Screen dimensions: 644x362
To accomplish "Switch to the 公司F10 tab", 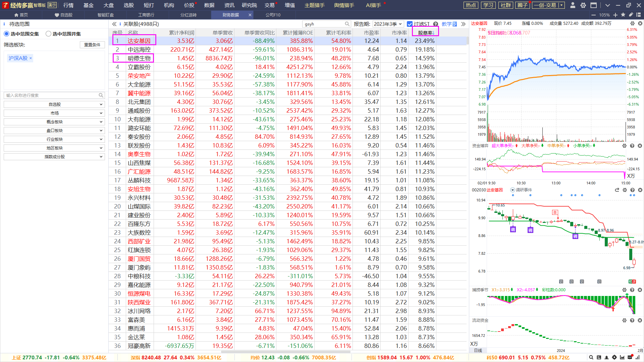I will coord(273,15).
